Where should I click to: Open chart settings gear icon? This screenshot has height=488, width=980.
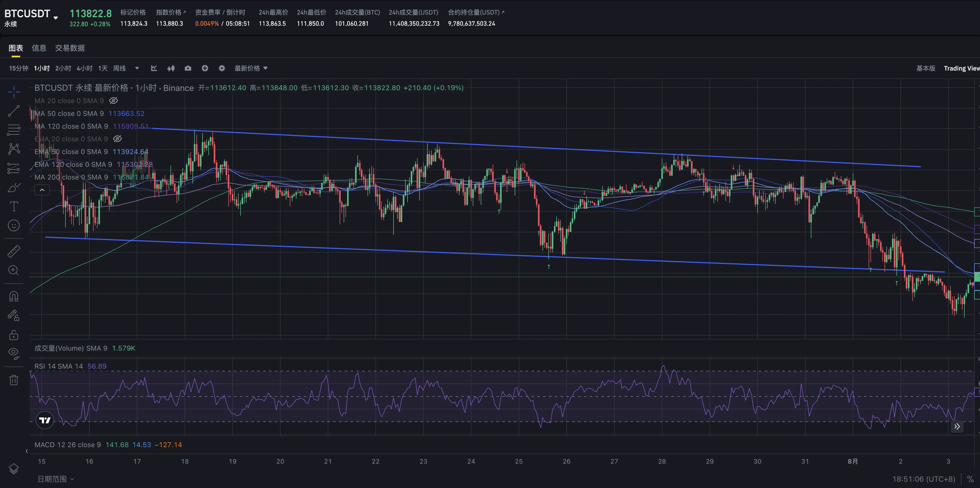coord(222,68)
